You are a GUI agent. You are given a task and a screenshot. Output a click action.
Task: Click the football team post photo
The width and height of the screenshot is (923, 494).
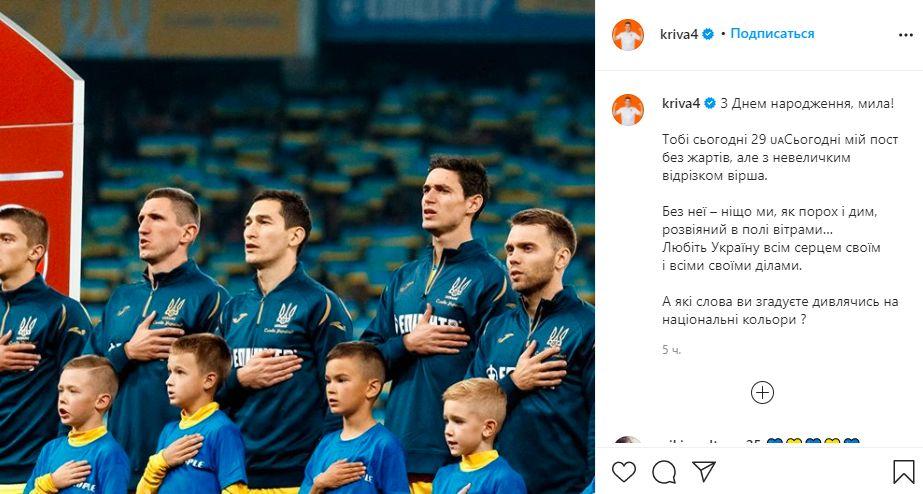297,247
